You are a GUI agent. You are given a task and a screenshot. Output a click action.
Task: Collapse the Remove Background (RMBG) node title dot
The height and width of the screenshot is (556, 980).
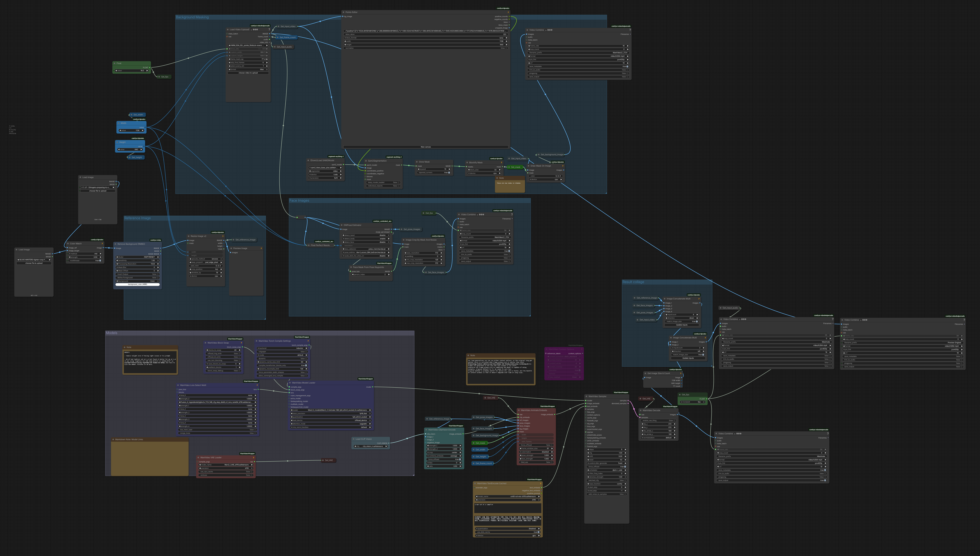coord(115,244)
